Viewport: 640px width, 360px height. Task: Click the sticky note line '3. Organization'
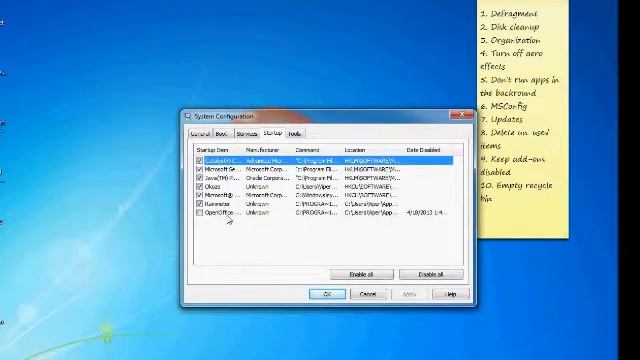tap(510, 40)
